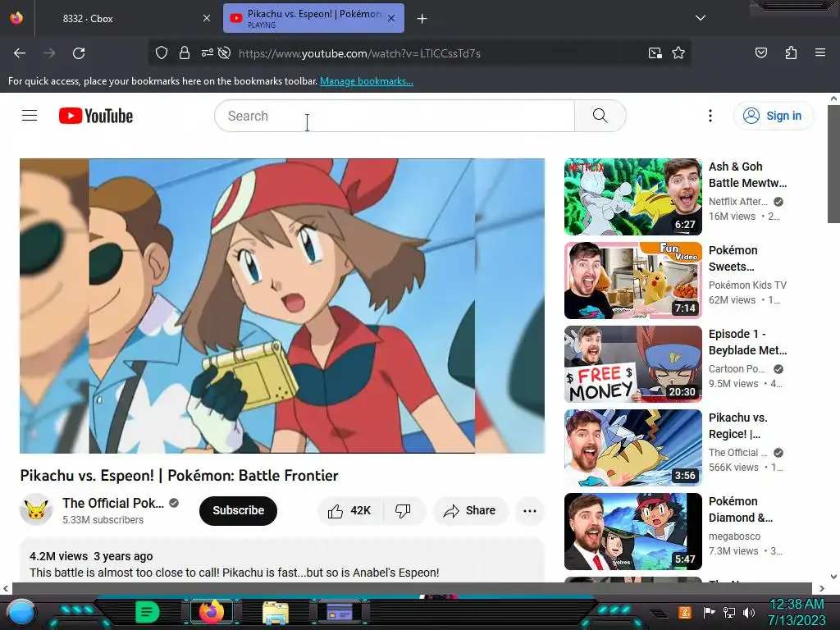Expand the video description box
The height and width of the screenshot is (630, 840).
[x=282, y=561]
